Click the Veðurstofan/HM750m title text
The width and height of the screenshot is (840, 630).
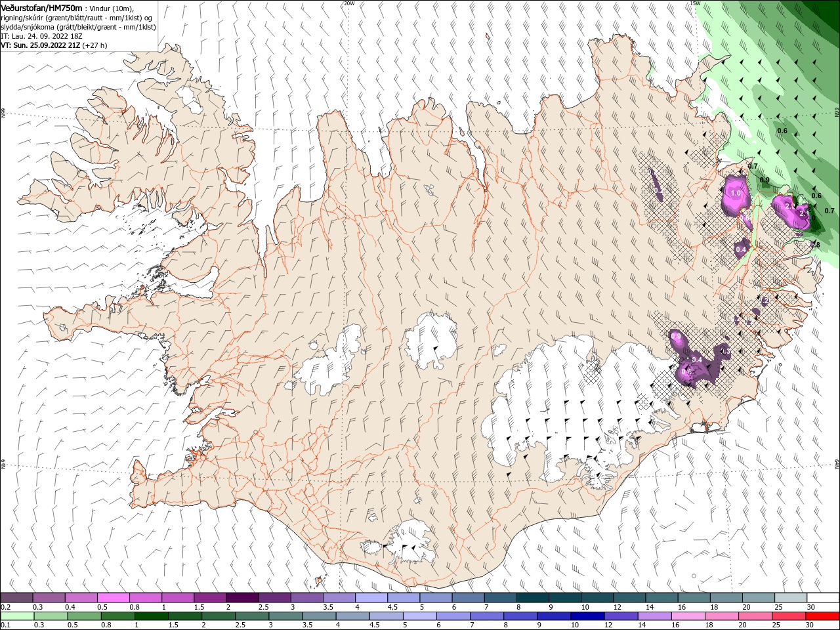click(42, 7)
